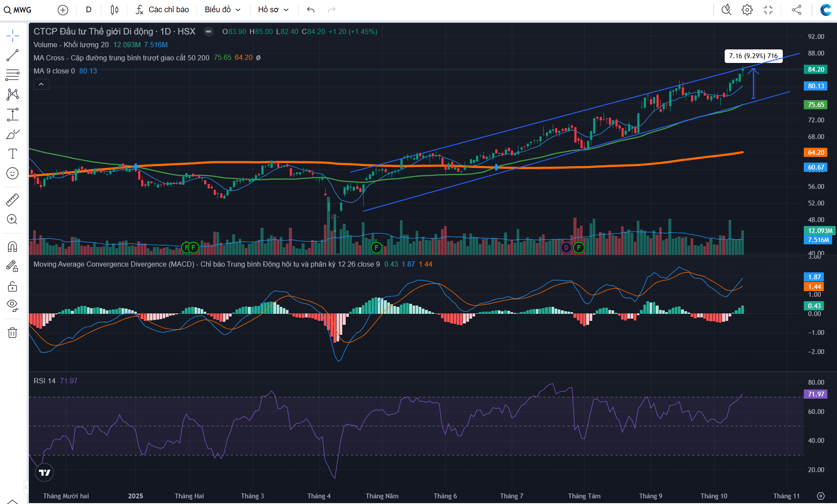
Task: Click the F marker beside the D marker
Action: (579, 248)
